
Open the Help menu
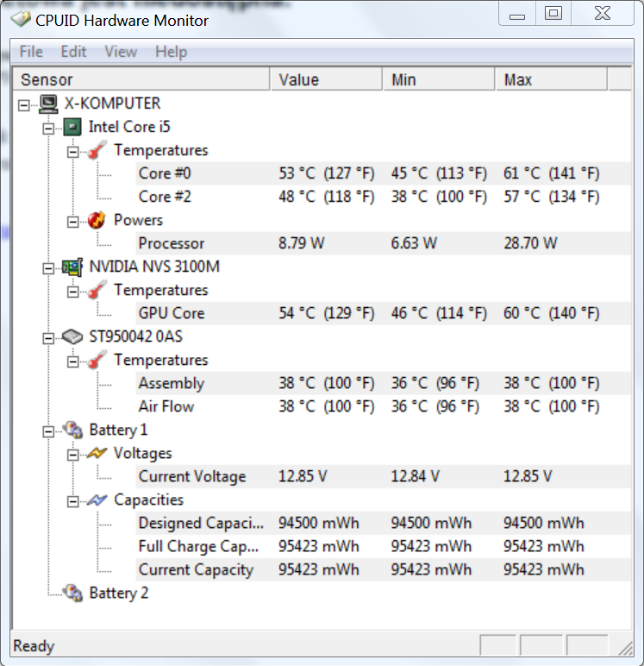[171, 52]
